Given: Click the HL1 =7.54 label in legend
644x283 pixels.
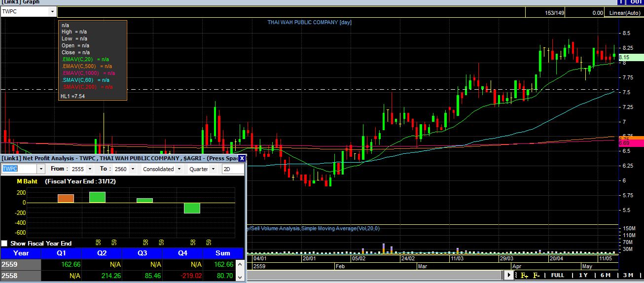Looking at the screenshot, I should [72, 96].
